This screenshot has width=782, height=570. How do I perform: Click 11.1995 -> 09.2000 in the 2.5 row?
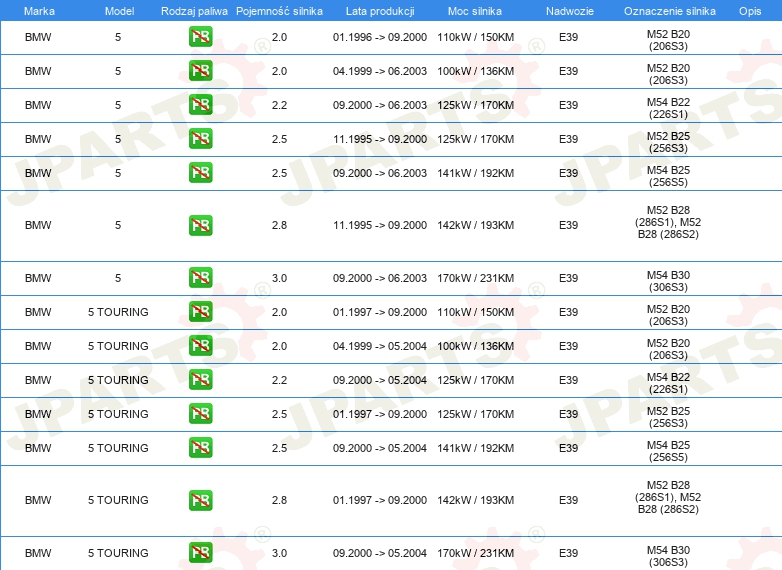[x=380, y=139]
